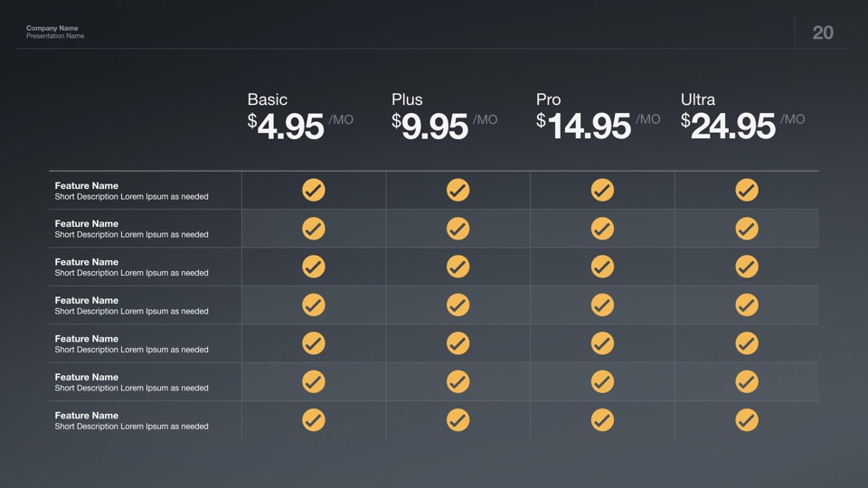Click the Presentation Name subtitle text

(x=55, y=36)
